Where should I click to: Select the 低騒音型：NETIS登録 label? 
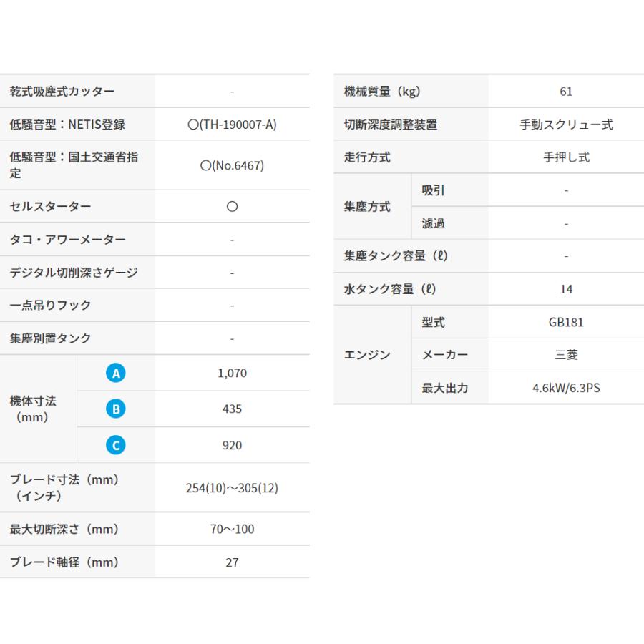tap(67, 125)
